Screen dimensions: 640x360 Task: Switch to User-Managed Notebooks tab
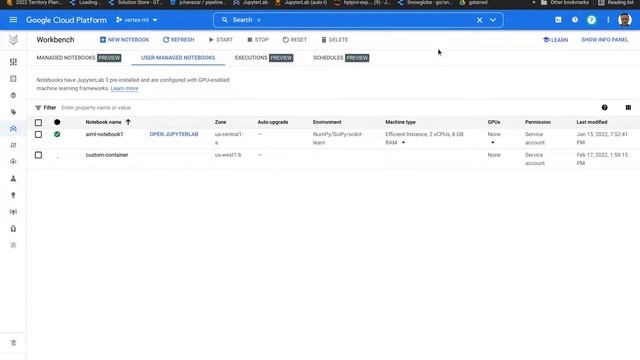tap(178, 58)
